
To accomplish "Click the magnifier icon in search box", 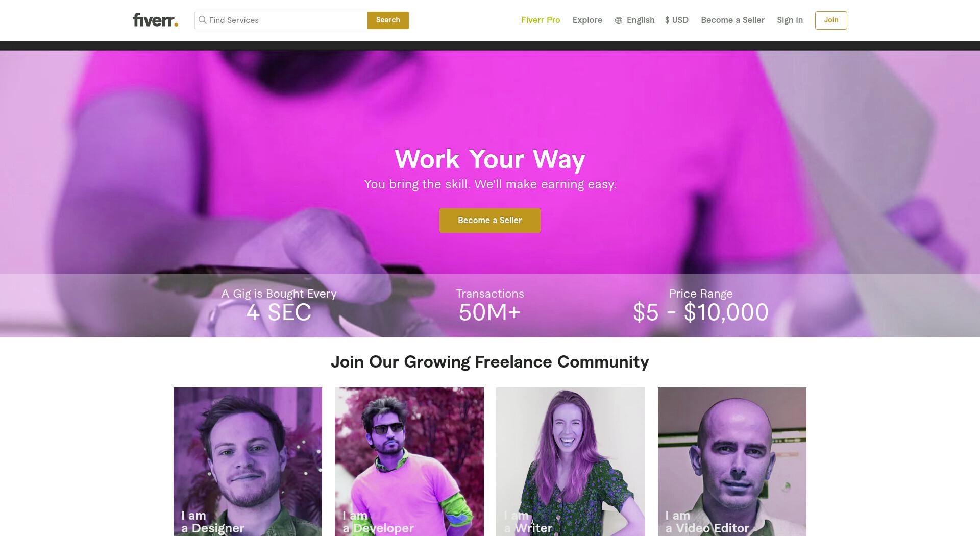I will pyautogui.click(x=203, y=20).
